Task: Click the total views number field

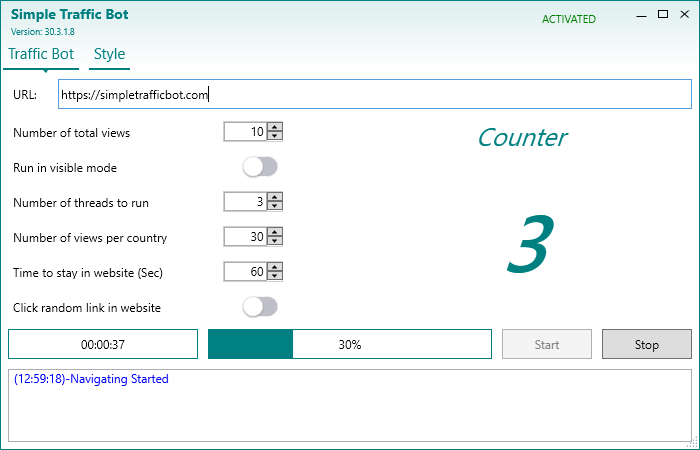Action: pos(245,132)
